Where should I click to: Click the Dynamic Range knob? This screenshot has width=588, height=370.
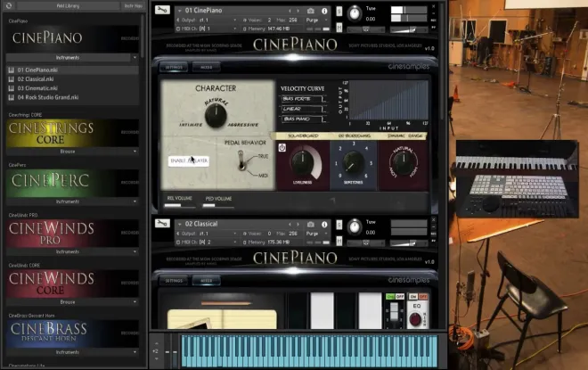click(404, 163)
